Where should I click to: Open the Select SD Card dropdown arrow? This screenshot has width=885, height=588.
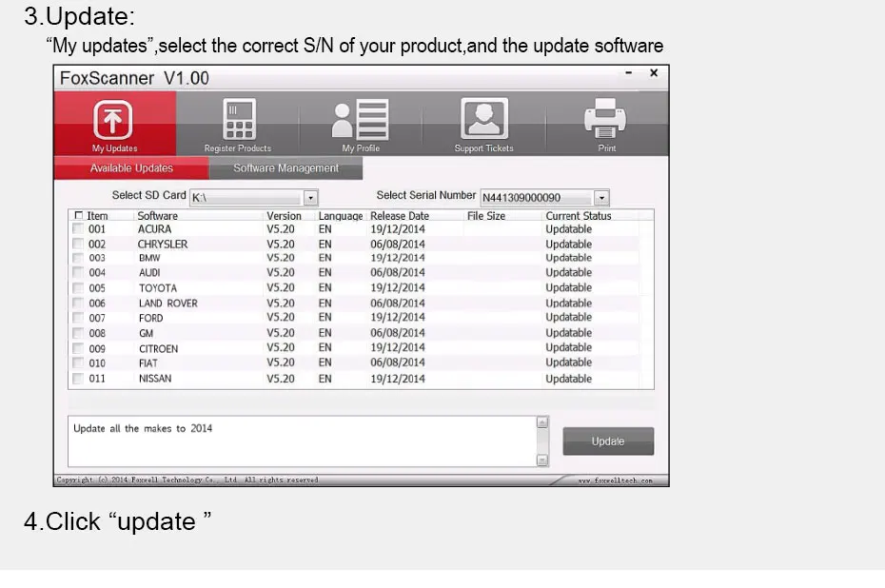tap(310, 198)
